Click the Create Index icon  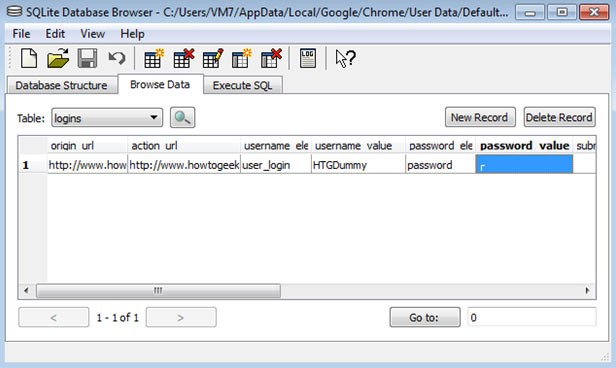point(242,59)
